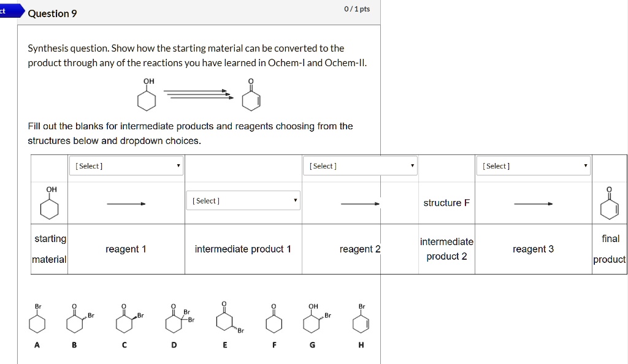Open the reagent 1 Select dropdown
The width and height of the screenshot is (628, 364).
tap(126, 165)
